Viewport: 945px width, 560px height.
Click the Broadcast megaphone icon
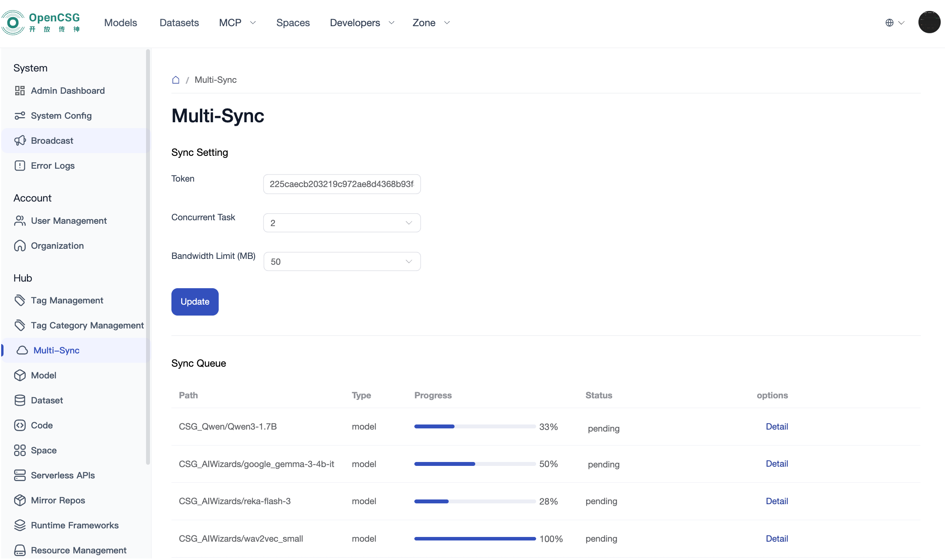20,141
